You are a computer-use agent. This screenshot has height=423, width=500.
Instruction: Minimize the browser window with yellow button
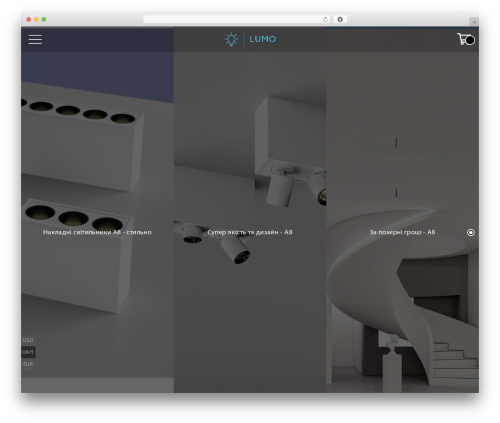[36, 19]
